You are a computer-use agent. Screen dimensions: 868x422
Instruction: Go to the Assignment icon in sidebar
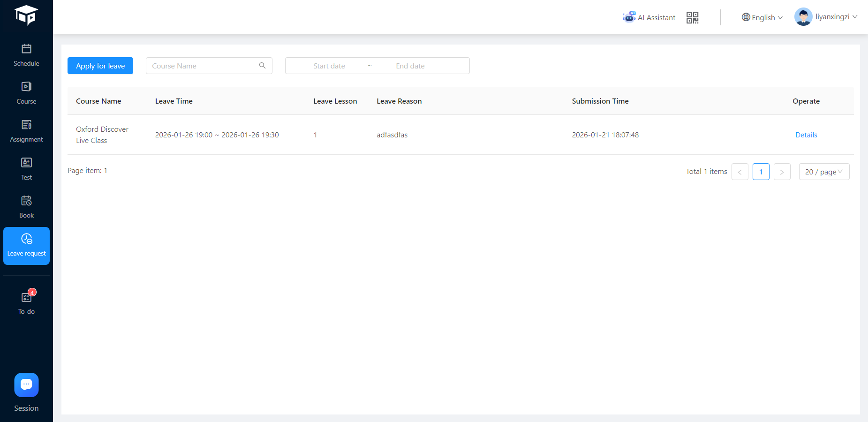point(26,125)
